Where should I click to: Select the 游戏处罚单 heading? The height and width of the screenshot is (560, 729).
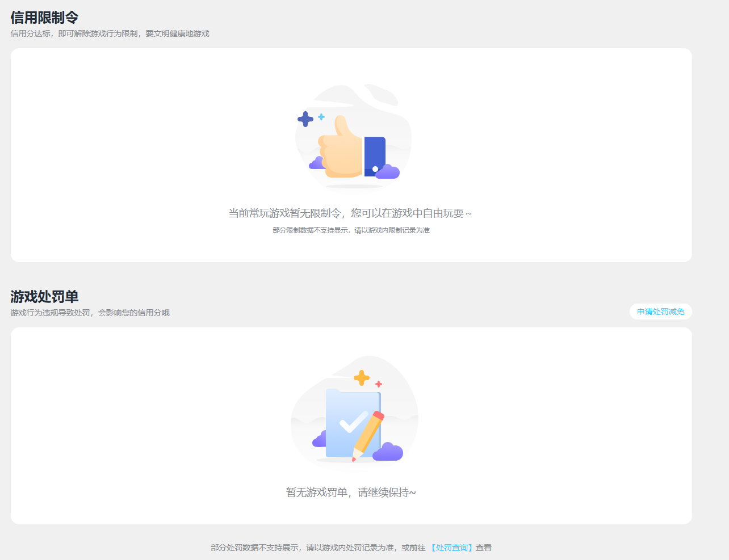(x=44, y=297)
